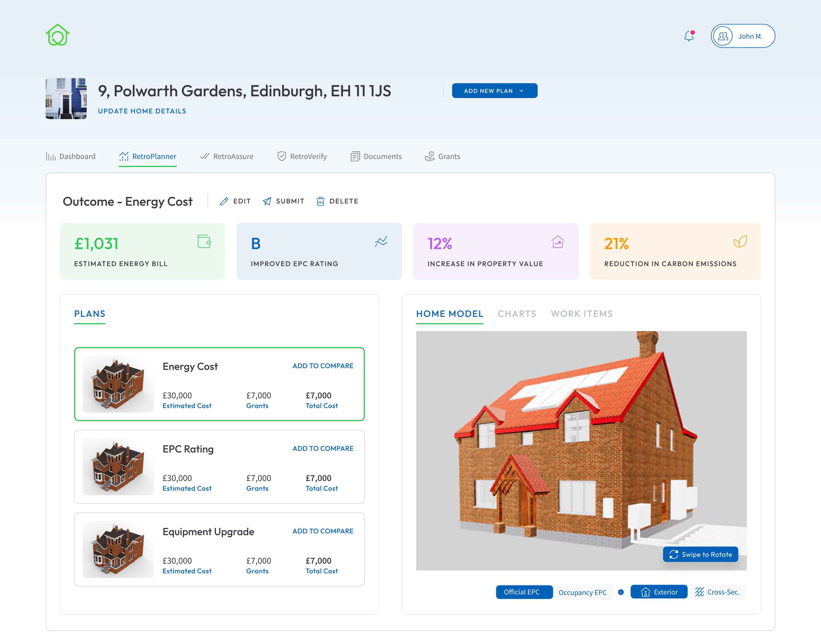Open the RetroPlanner tab
This screenshot has width=821, height=644.
tap(147, 156)
